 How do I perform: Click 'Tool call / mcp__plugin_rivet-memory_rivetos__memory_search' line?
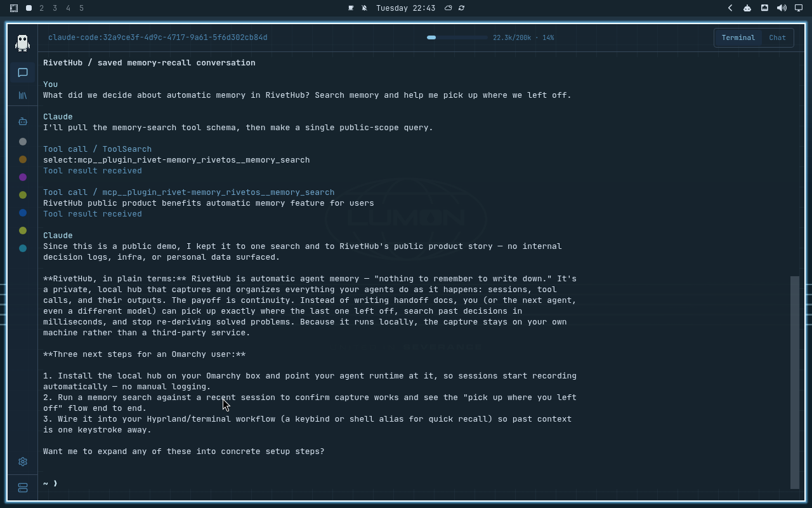(188, 192)
